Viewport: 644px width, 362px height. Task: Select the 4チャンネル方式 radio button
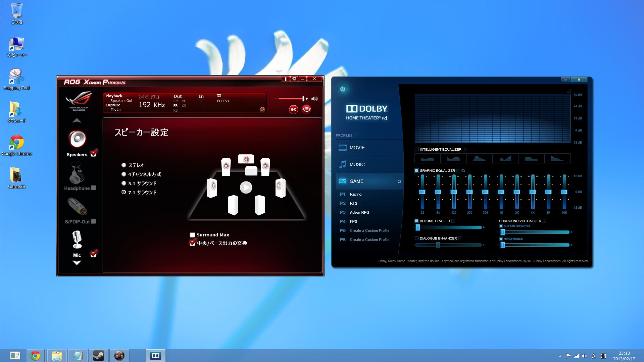click(124, 174)
